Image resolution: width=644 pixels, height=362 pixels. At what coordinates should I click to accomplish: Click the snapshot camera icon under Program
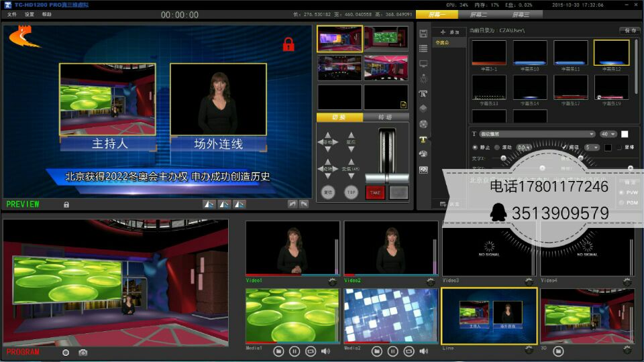point(83,352)
